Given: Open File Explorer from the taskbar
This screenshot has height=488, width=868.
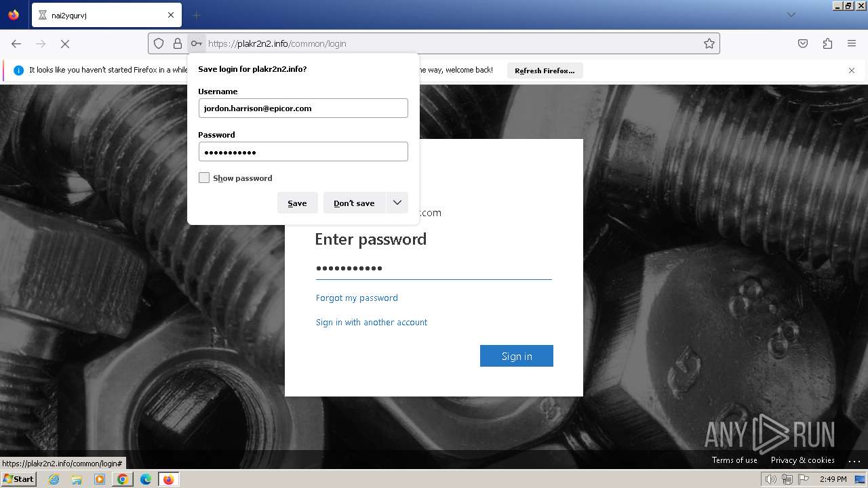Looking at the screenshot, I should tap(77, 479).
